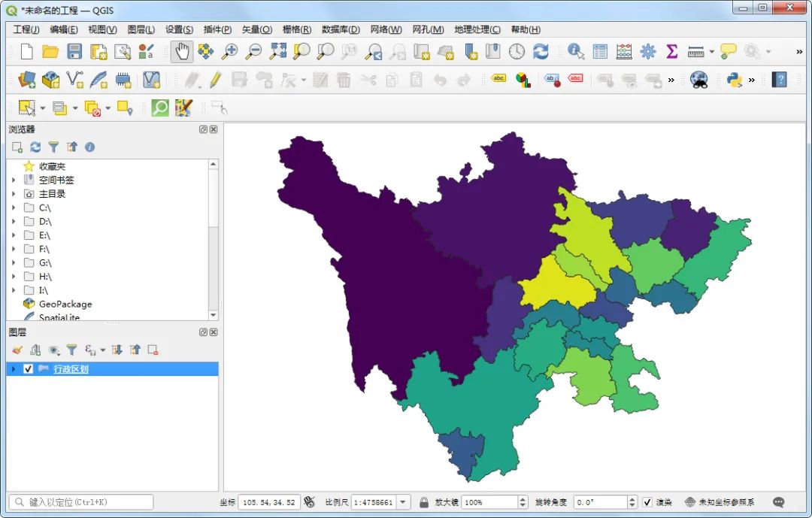The image size is (812, 518).
Task: Create a new project with the blank page icon
Action: (x=26, y=51)
